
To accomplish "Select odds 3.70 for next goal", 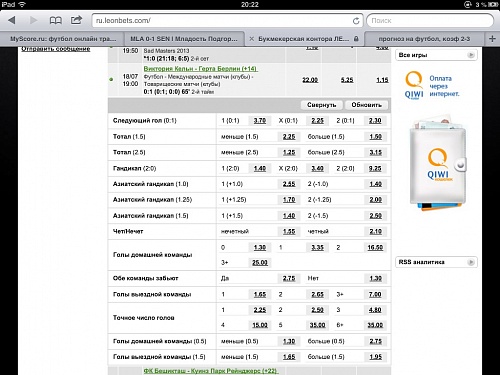I will [260, 121].
